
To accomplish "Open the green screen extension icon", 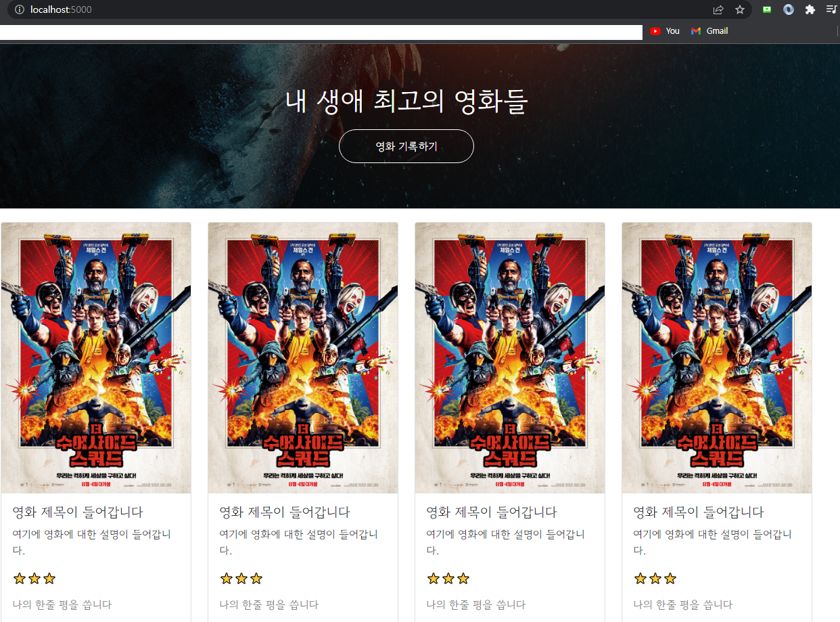I will pyautogui.click(x=767, y=9).
